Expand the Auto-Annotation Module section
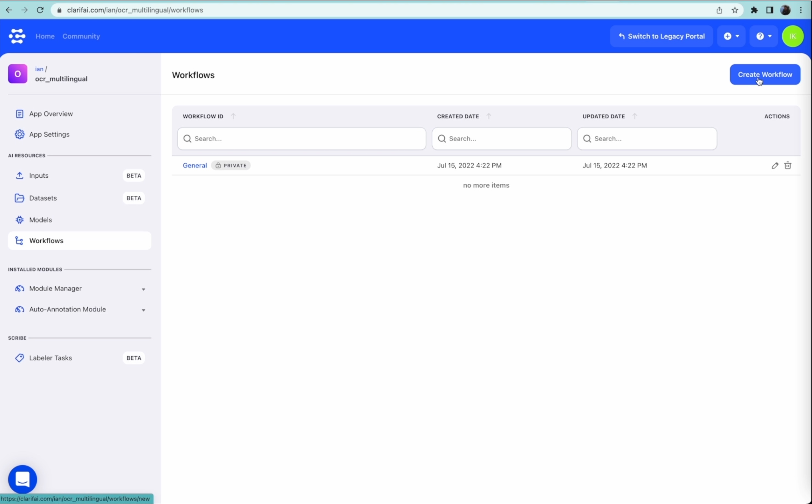 143,310
